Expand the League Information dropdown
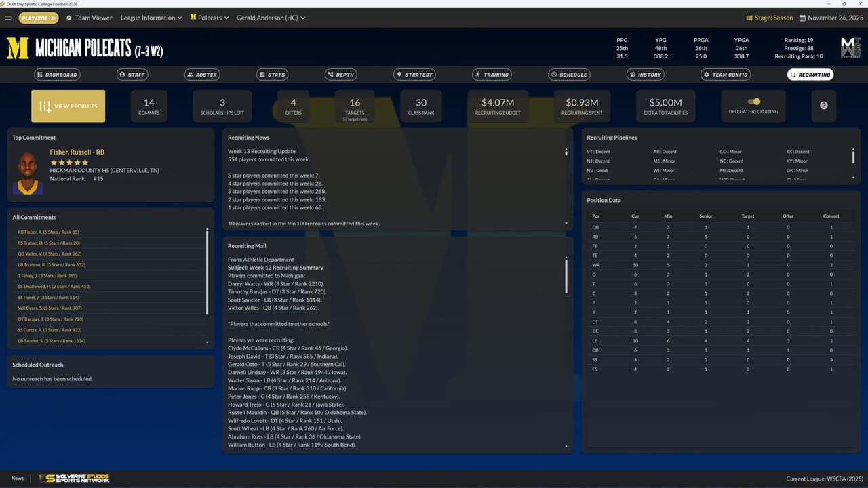This screenshot has height=488, width=868. click(x=151, y=18)
